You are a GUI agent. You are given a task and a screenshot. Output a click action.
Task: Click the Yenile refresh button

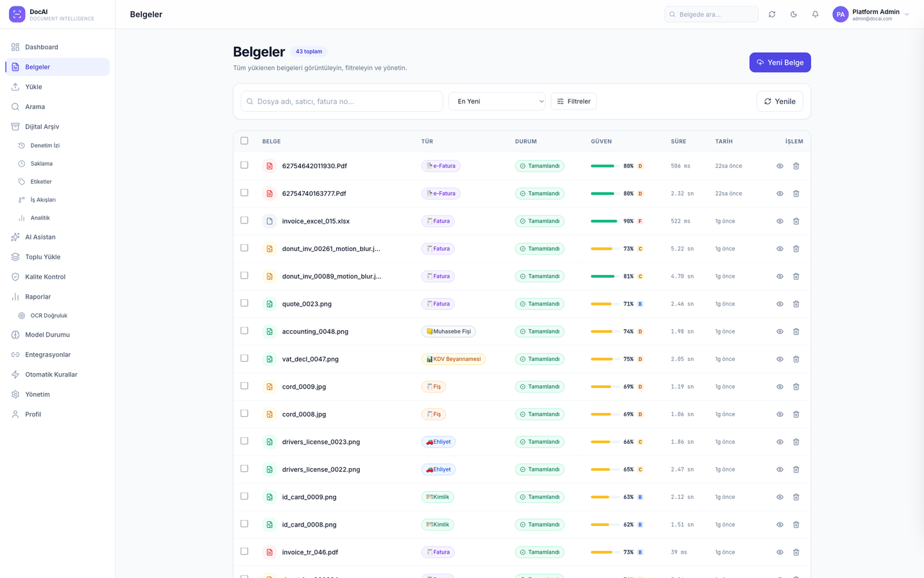coord(780,101)
